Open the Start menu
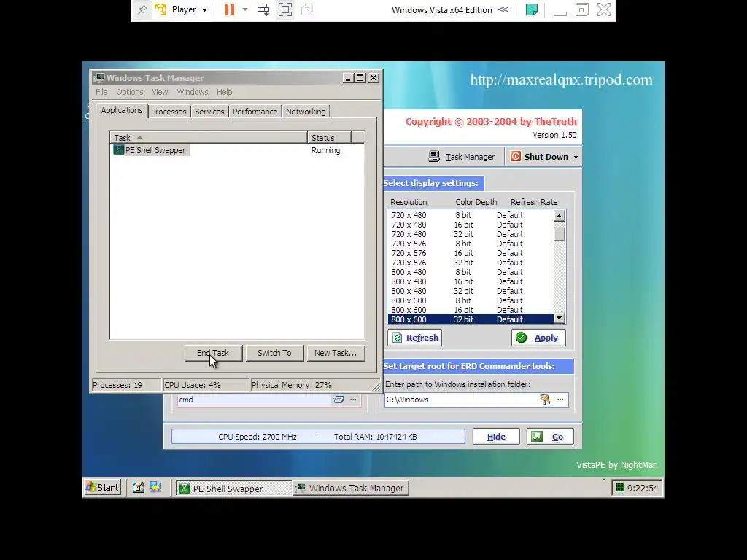This screenshot has width=747, height=560. coord(102,488)
